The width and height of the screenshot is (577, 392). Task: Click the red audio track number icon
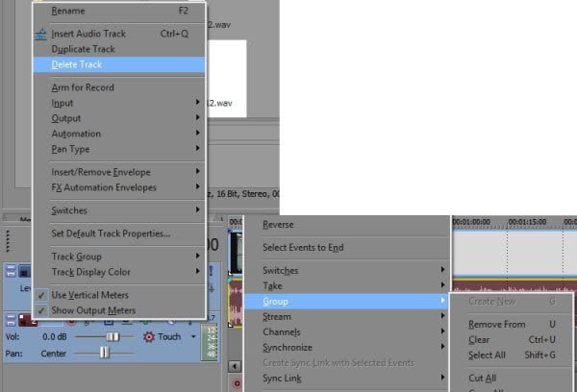point(27,320)
